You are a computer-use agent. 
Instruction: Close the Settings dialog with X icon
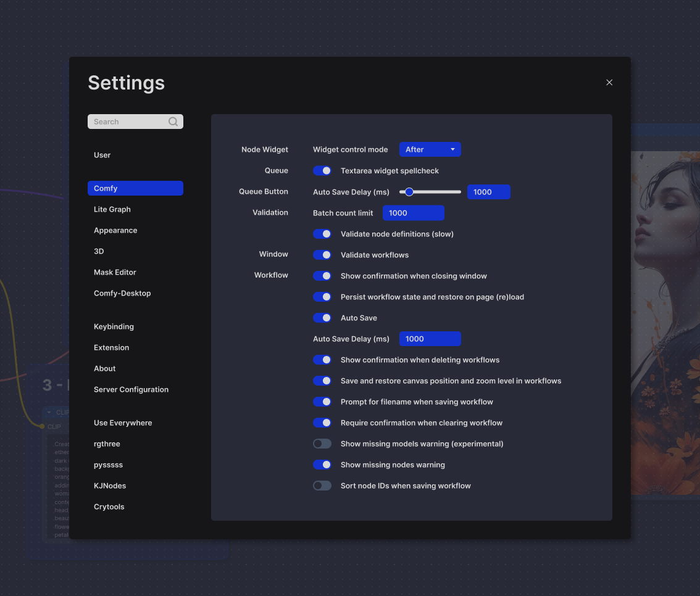pyautogui.click(x=609, y=83)
